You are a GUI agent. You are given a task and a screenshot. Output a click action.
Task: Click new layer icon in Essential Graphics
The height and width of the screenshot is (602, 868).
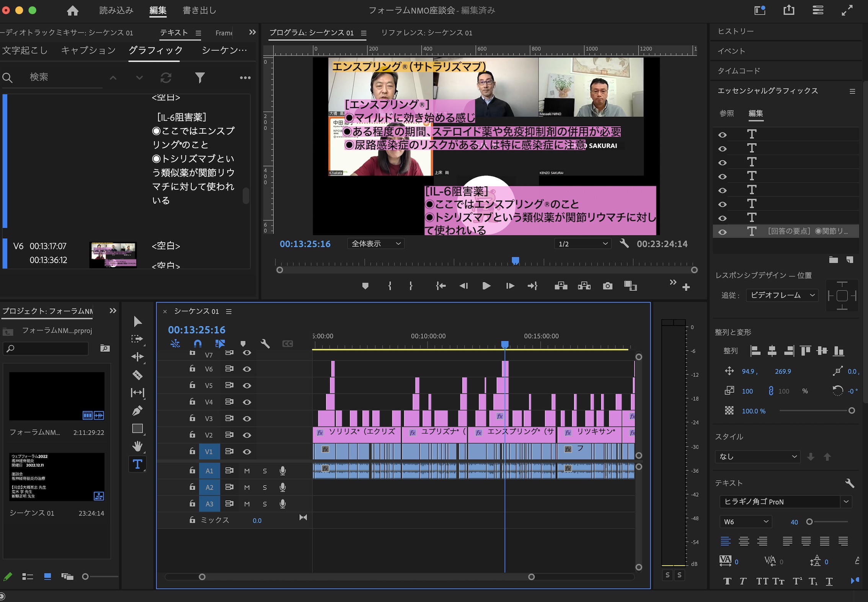click(850, 260)
